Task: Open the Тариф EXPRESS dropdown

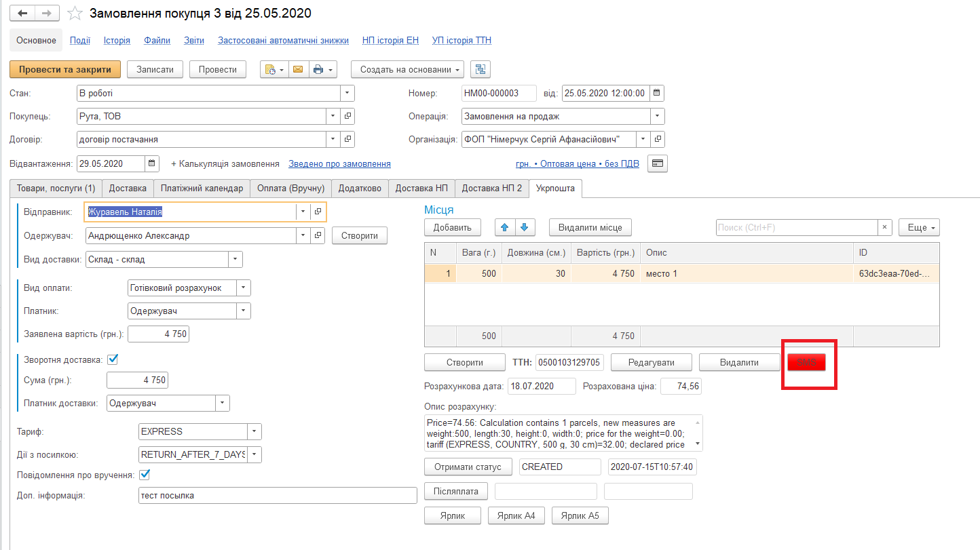Action: 254,431
